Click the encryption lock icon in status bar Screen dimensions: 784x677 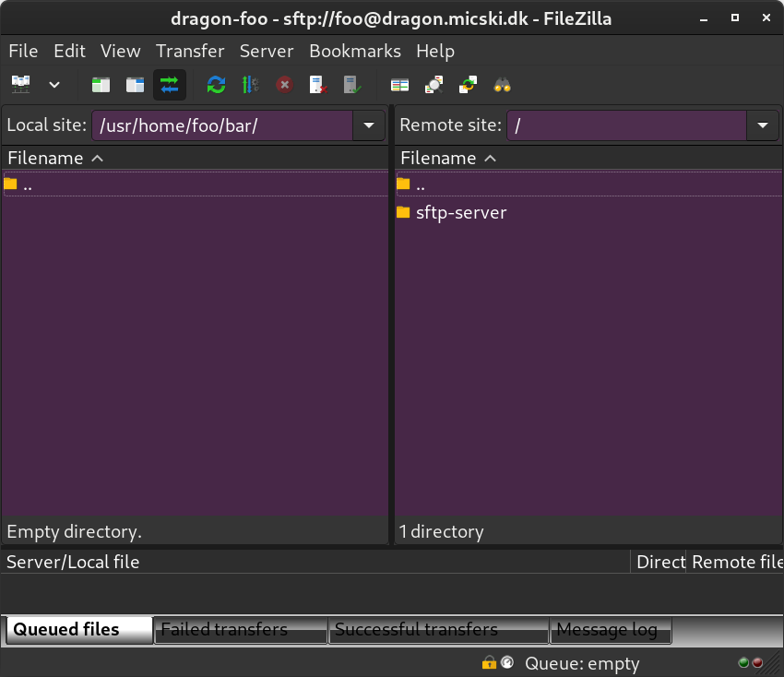(489, 662)
